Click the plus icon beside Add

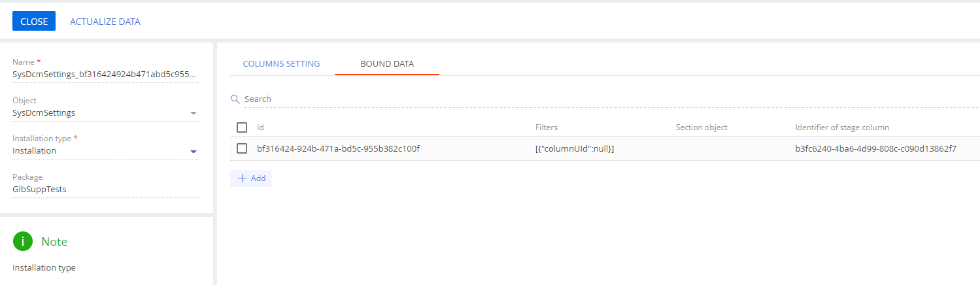coord(242,178)
